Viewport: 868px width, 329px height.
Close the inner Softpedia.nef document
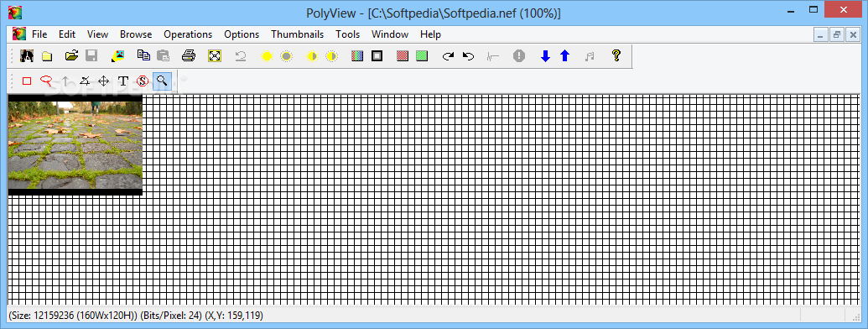(852, 35)
